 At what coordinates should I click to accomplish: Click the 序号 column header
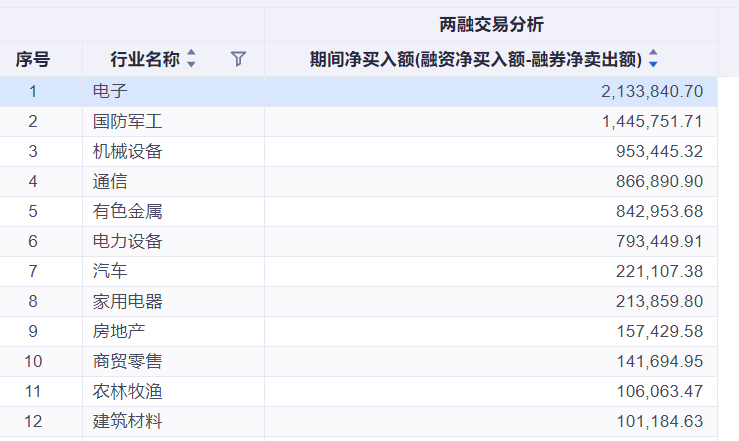coord(33,59)
